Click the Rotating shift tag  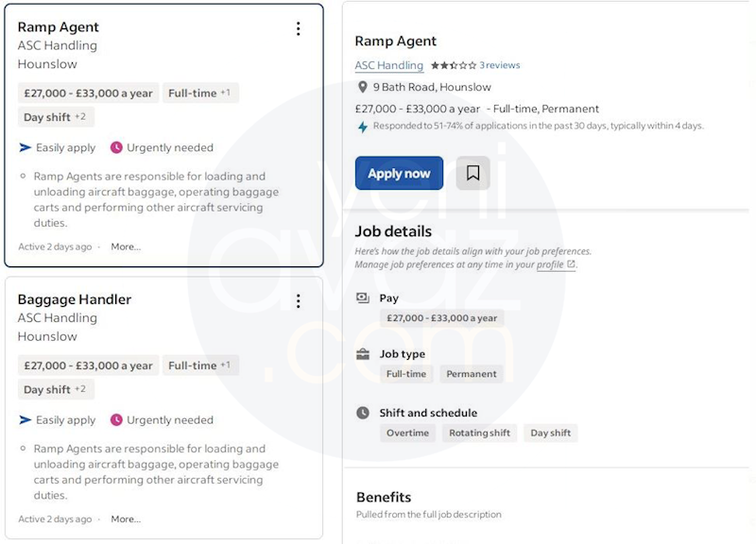480,433
